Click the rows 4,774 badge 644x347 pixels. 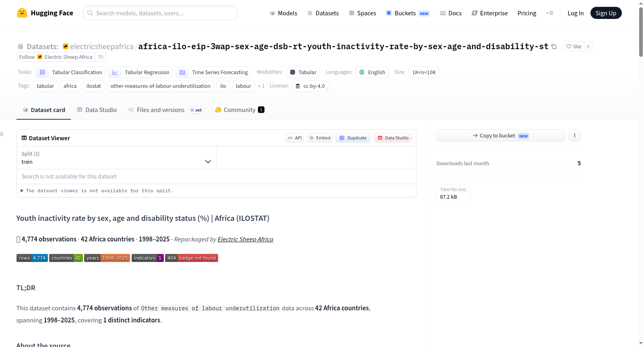32,258
